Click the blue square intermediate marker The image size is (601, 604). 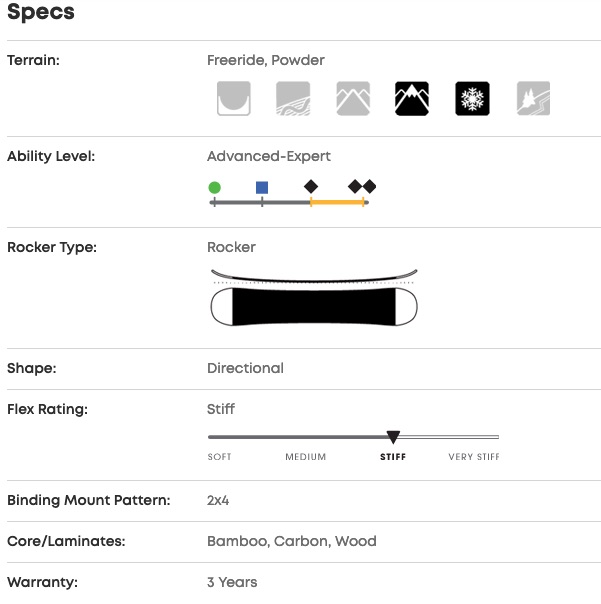262,187
